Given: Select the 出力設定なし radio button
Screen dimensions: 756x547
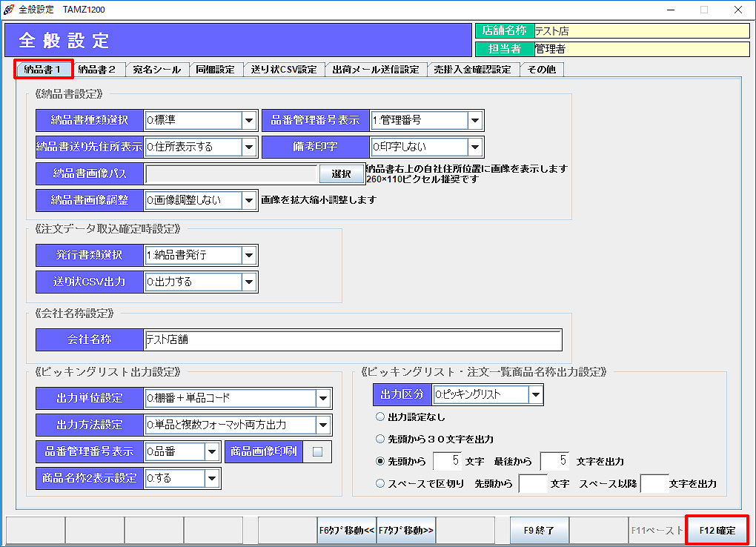Looking at the screenshot, I should tap(381, 417).
